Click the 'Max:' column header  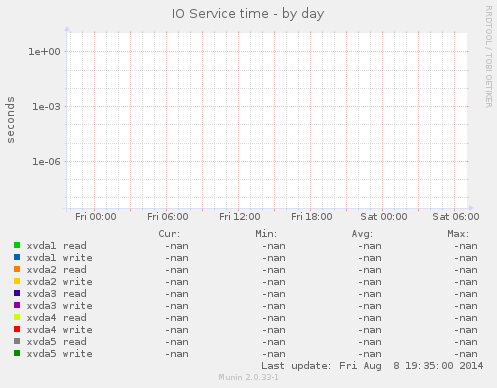pyautogui.click(x=458, y=234)
